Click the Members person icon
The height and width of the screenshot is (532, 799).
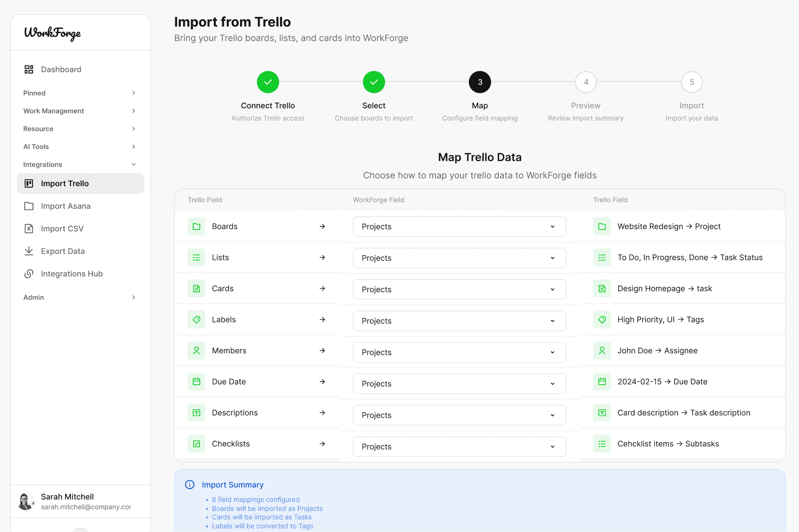coord(196,350)
